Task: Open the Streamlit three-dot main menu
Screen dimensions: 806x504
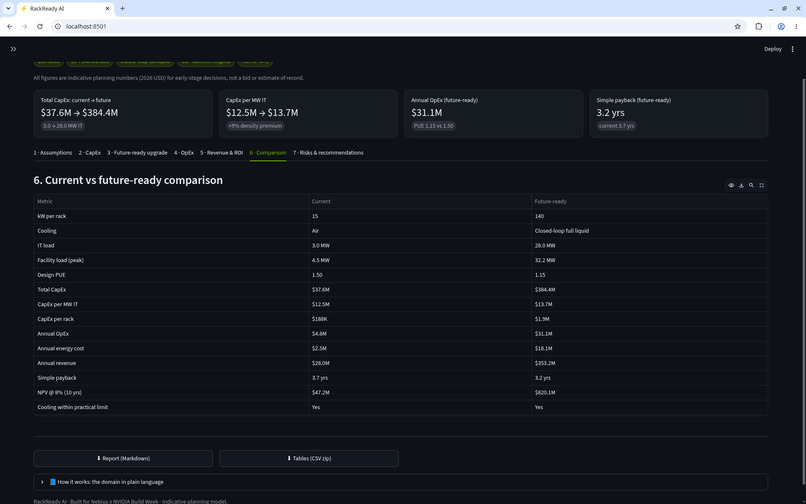Action: pyautogui.click(x=792, y=49)
